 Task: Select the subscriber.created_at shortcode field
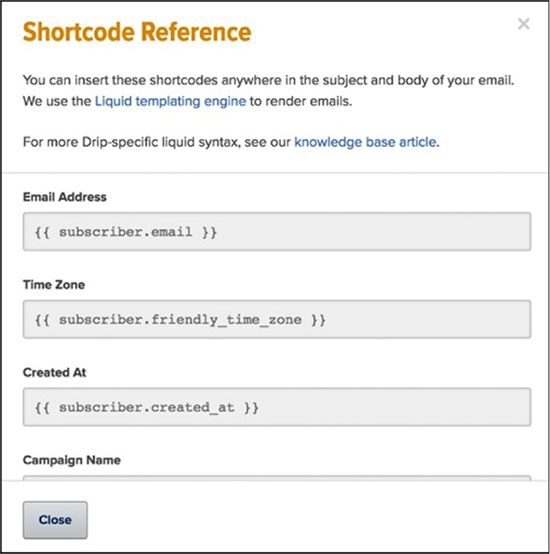pos(277,407)
